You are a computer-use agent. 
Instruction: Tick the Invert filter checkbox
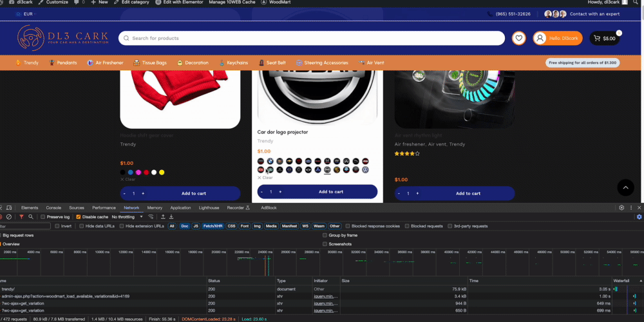coord(57,226)
